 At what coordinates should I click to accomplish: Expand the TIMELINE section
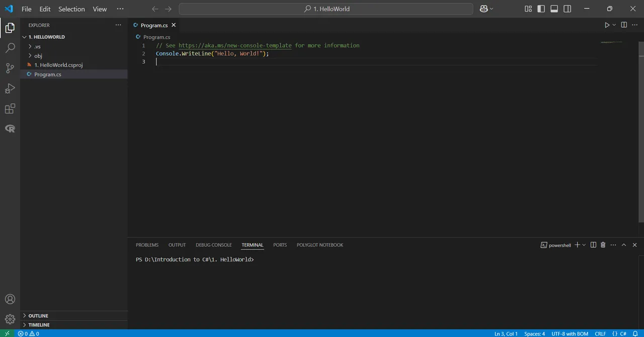coord(74,325)
